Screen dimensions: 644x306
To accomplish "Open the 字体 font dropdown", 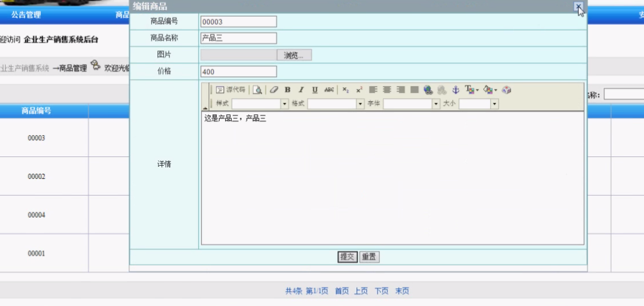I will [412, 104].
